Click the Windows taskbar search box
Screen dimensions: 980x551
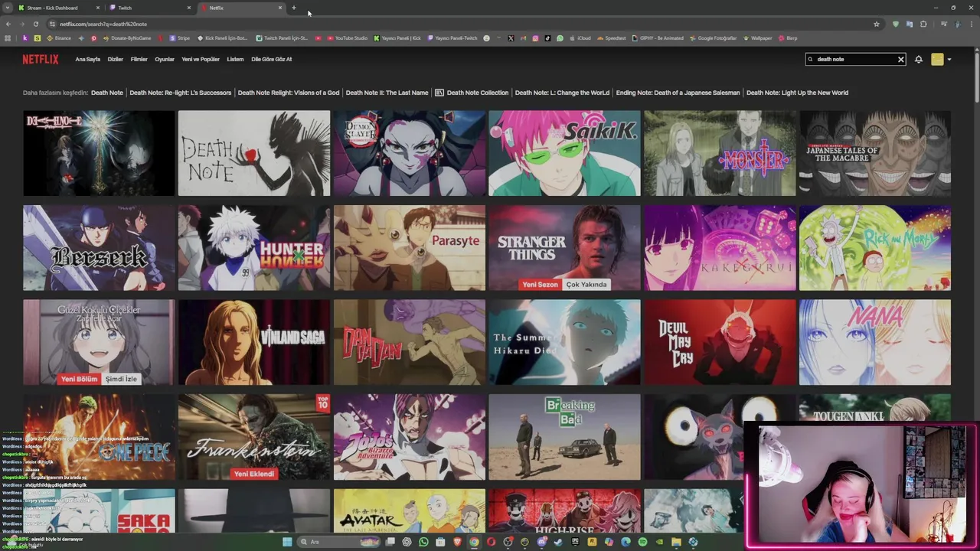[x=338, y=542]
